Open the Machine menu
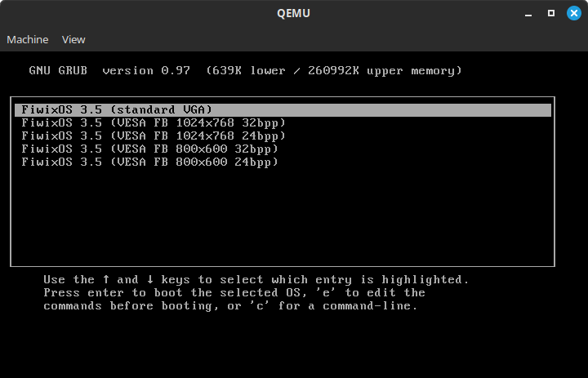 click(28, 39)
